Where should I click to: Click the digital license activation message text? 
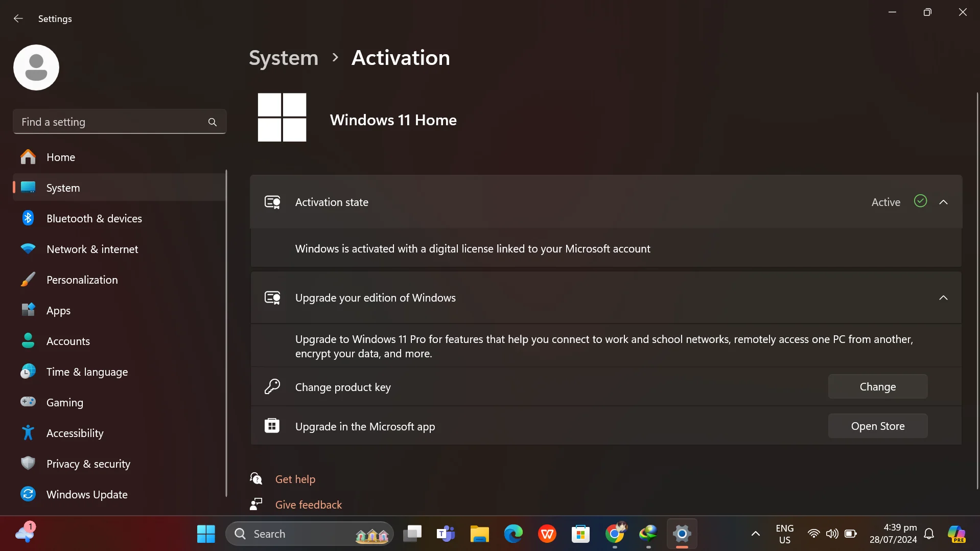point(473,249)
